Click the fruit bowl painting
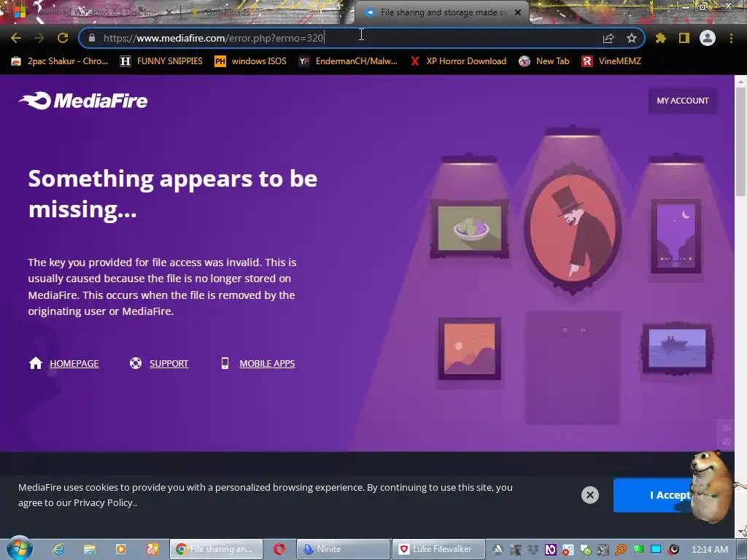The width and height of the screenshot is (747, 560). 469,228
